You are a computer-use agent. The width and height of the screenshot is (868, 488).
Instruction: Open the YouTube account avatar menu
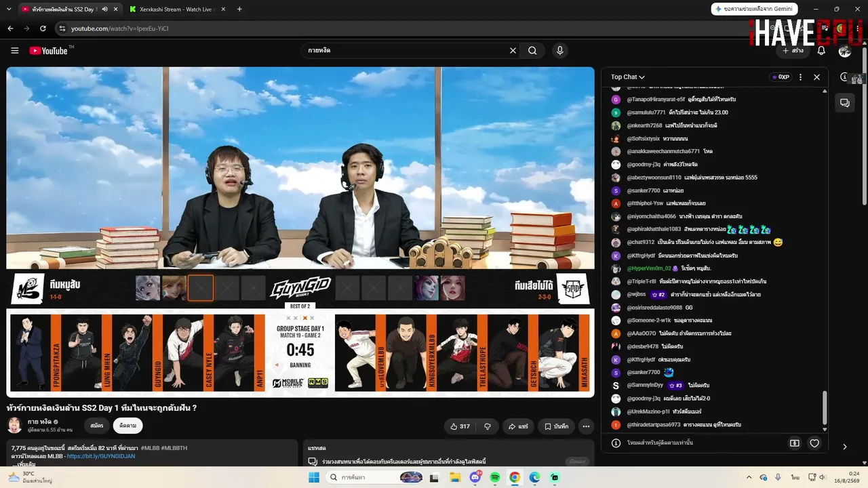tap(845, 51)
